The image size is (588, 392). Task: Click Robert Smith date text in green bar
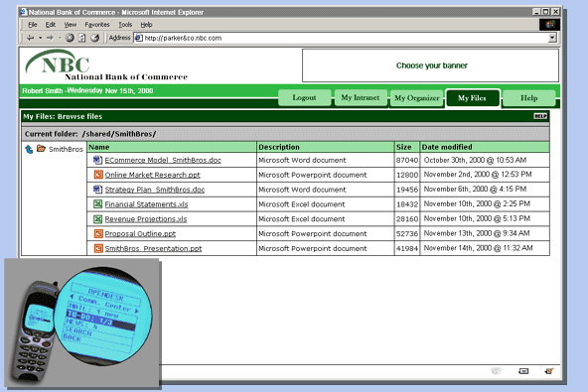coord(87,90)
